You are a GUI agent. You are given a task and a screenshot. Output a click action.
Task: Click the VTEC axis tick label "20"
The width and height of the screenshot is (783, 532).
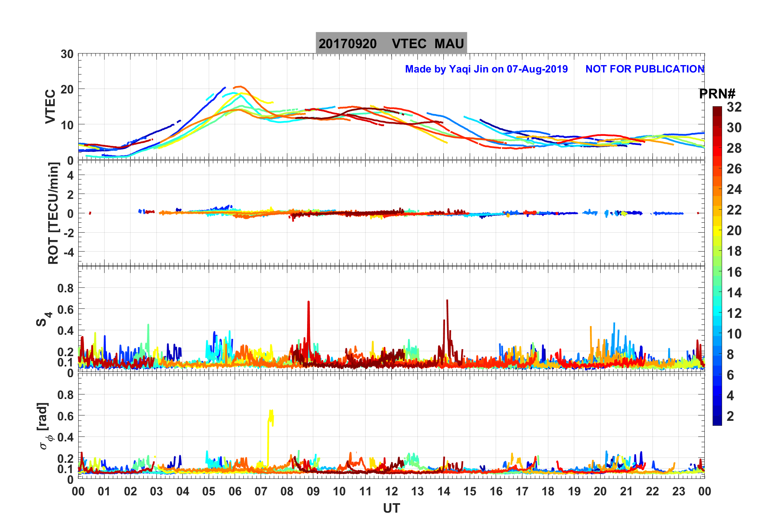click(67, 89)
